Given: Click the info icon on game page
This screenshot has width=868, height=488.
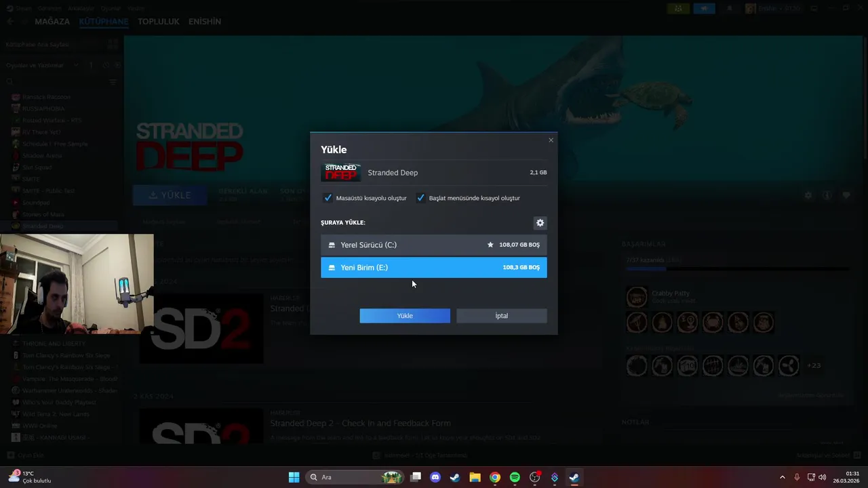Looking at the screenshot, I should (x=827, y=195).
